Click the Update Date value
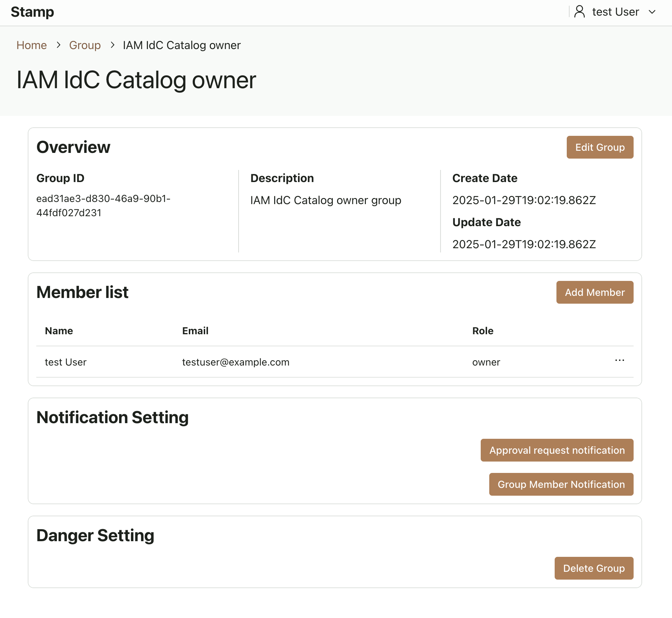 point(524,244)
